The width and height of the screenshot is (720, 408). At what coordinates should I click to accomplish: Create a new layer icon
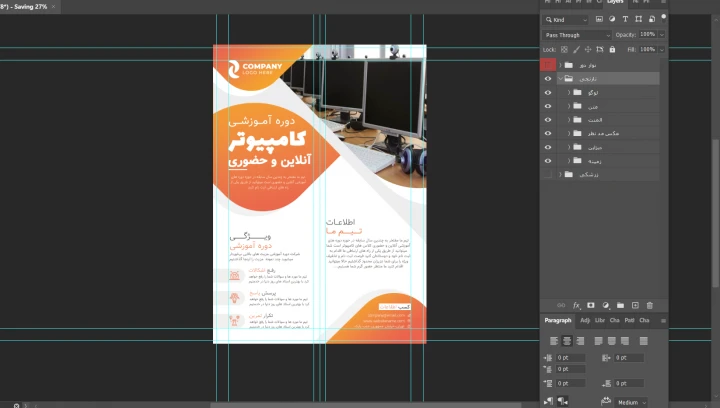[x=635, y=305]
